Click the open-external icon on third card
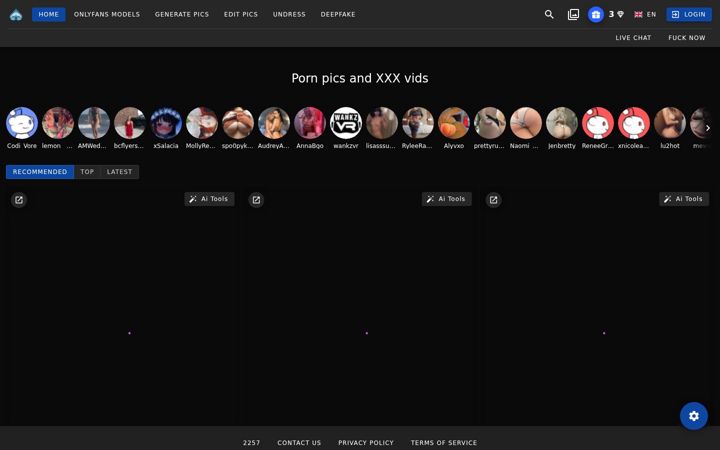 494,200
